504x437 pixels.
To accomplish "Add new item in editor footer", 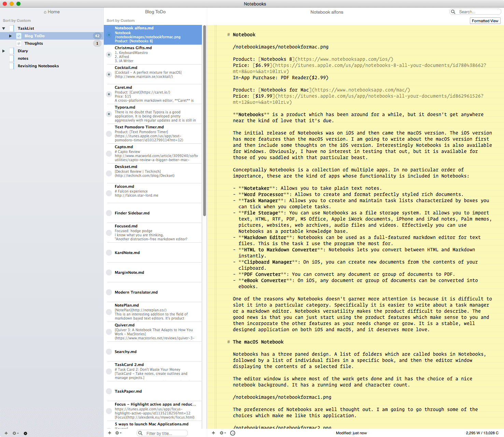I will [x=213, y=433].
